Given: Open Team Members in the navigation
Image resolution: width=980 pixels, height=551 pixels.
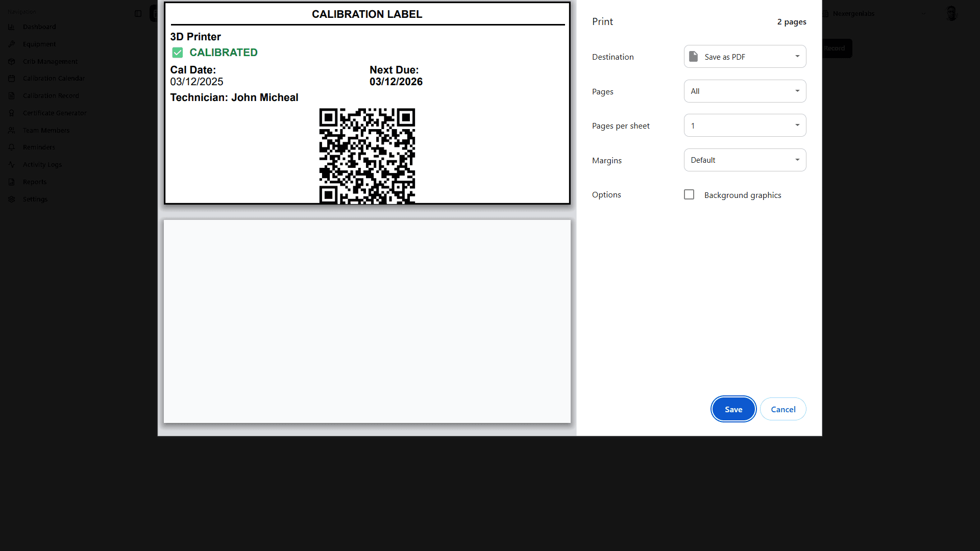Looking at the screenshot, I should pyautogui.click(x=46, y=131).
